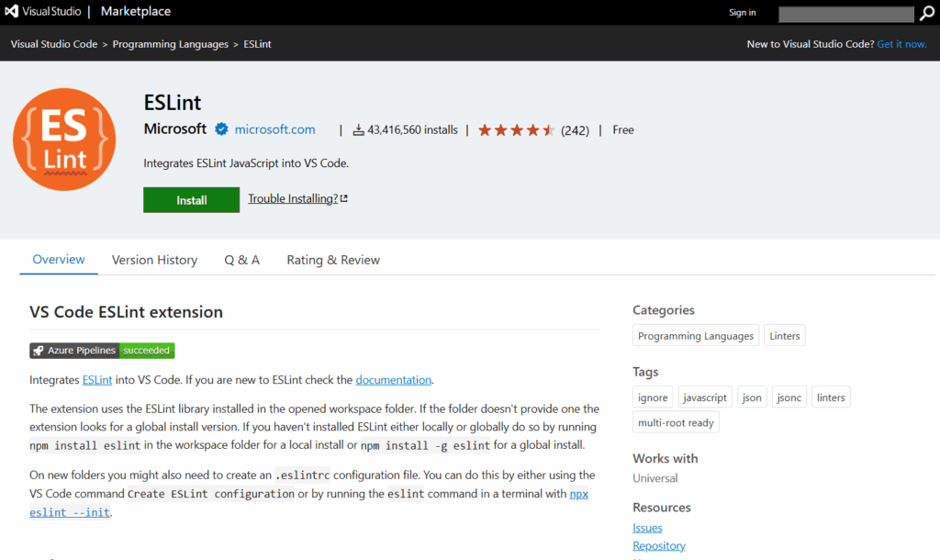Click the Programming Languages category chip

696,336
